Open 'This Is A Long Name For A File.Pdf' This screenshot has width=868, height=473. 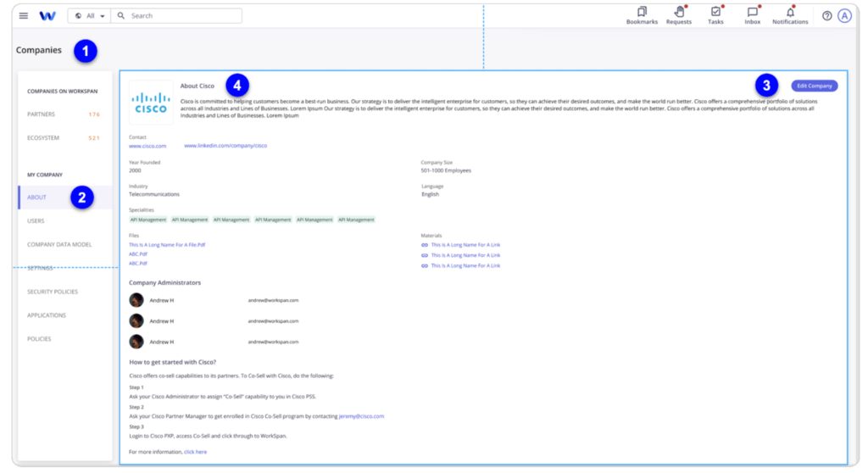click(x=167, y=245)
